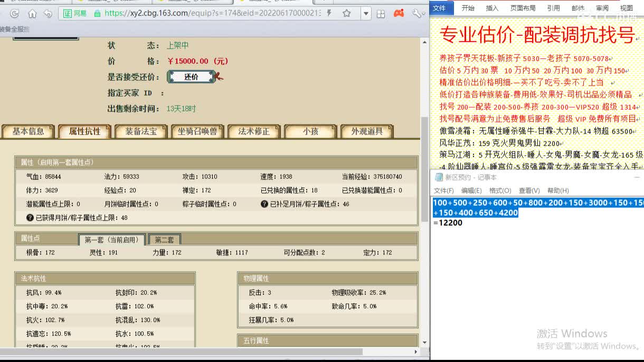Click the 气血：85844 value
This screenshot has height=362, width=644.
click(43, 176)
